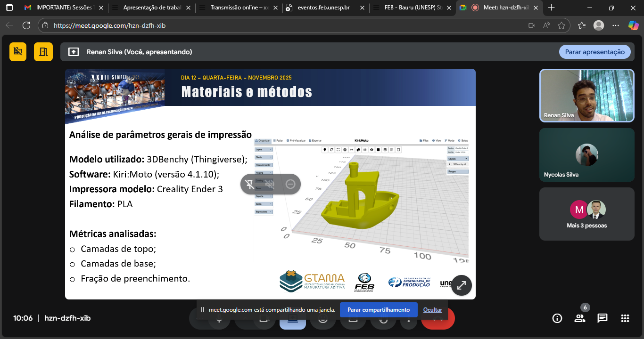Open the Exportar menu in Kiri:Moto

(316, 141)
